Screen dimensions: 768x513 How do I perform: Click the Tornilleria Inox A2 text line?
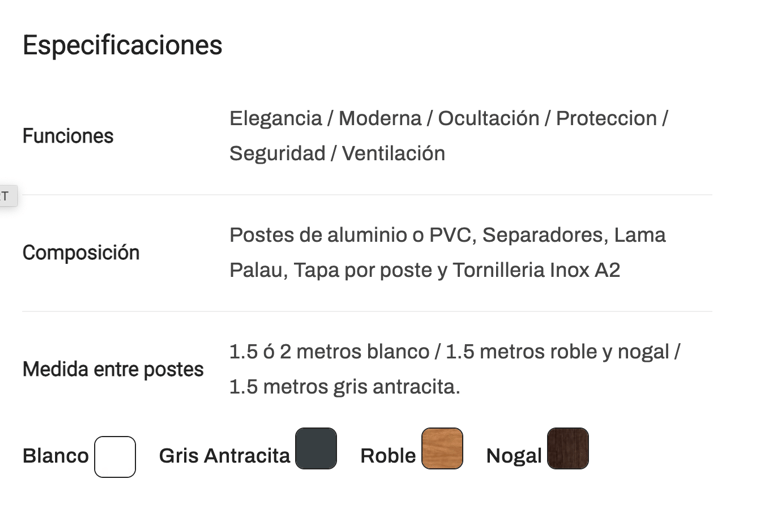tap(425, 270)
